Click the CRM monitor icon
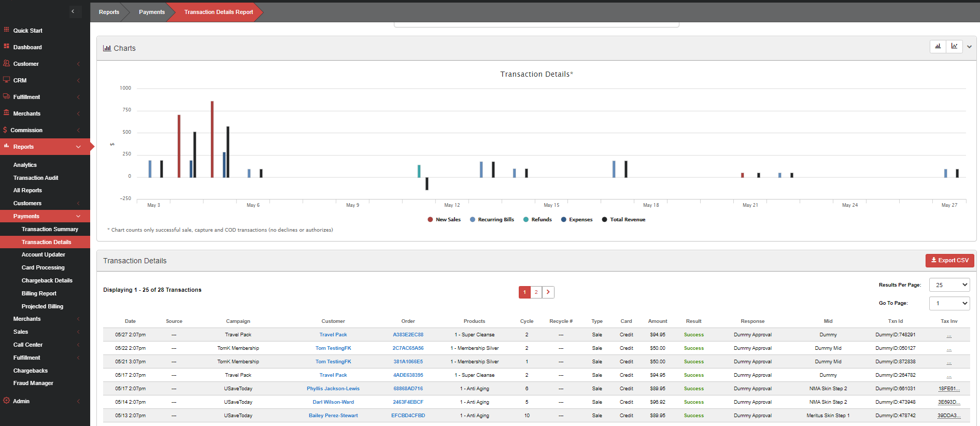Image resolution: width=980 pixels, height=426 pixels. point(7,80)
